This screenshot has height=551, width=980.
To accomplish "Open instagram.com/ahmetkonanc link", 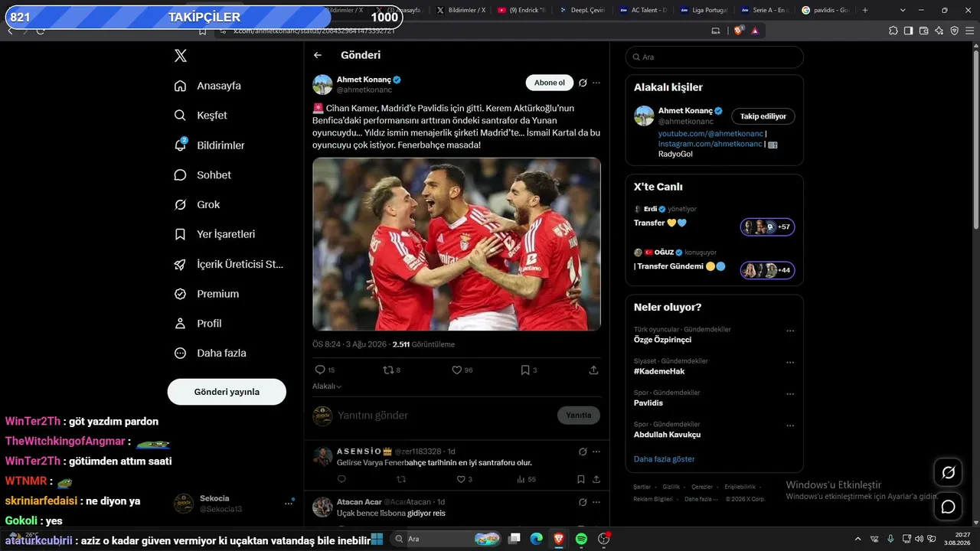I will click(x=710, y=144).
